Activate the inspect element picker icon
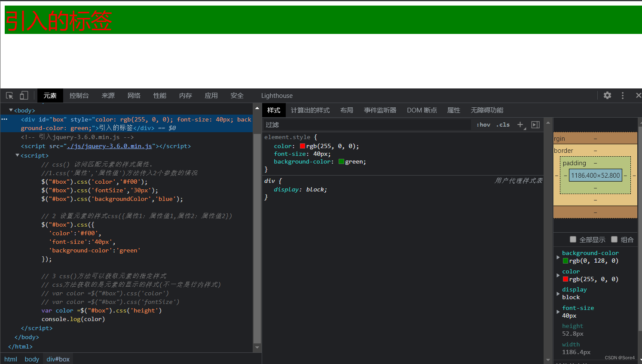 [x=9, y=95]
